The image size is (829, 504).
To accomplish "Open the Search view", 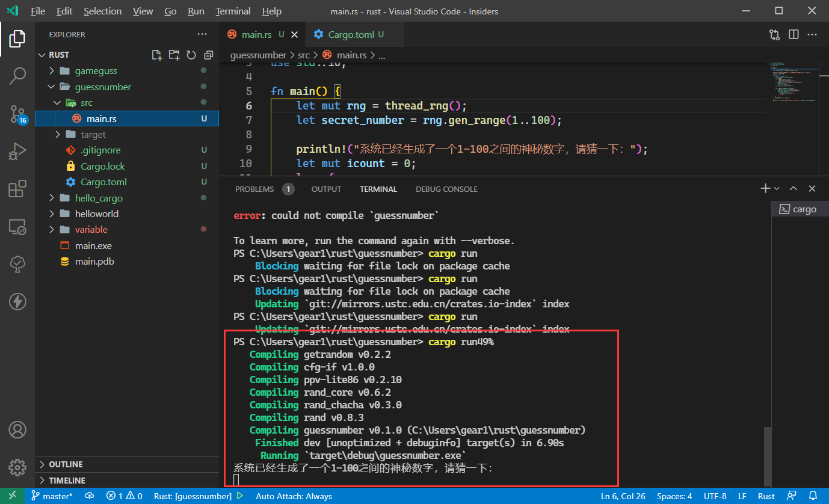I will pyautogui.click(x=17, y=76).
